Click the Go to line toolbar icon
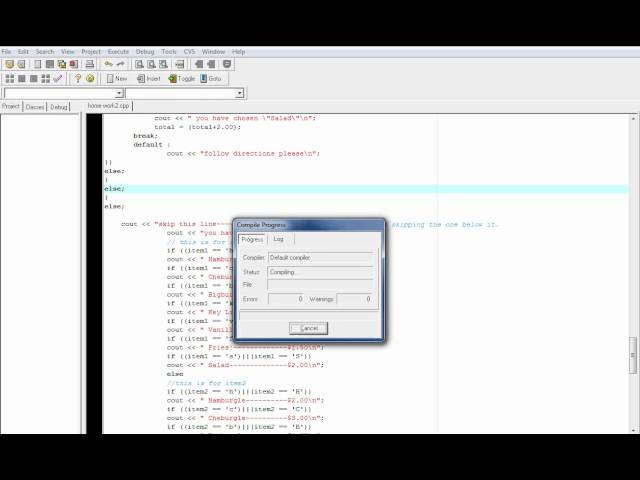The width and height of the screenshot is (640, 480). pyautogui.click(x=180, y=64)
